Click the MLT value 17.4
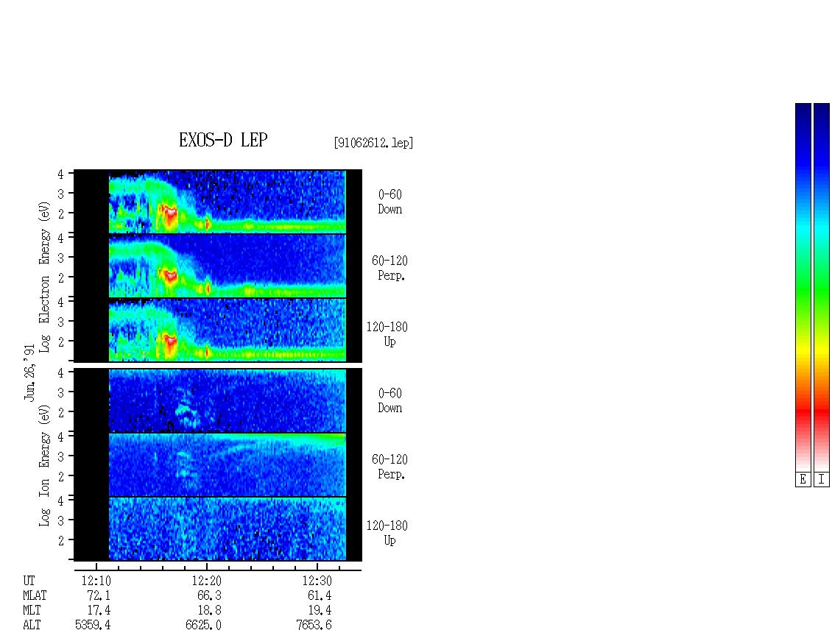832x644 pixels. tap(99, 611)
